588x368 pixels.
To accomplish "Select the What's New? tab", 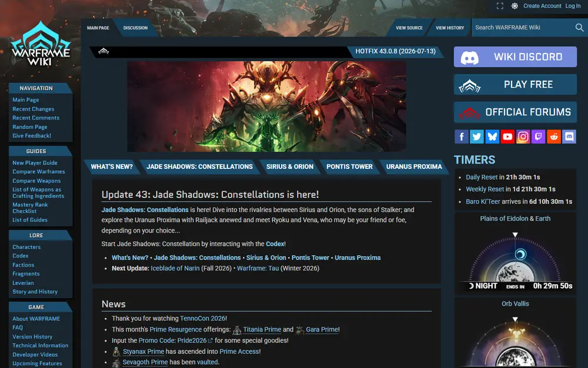I will coord(112,167).
